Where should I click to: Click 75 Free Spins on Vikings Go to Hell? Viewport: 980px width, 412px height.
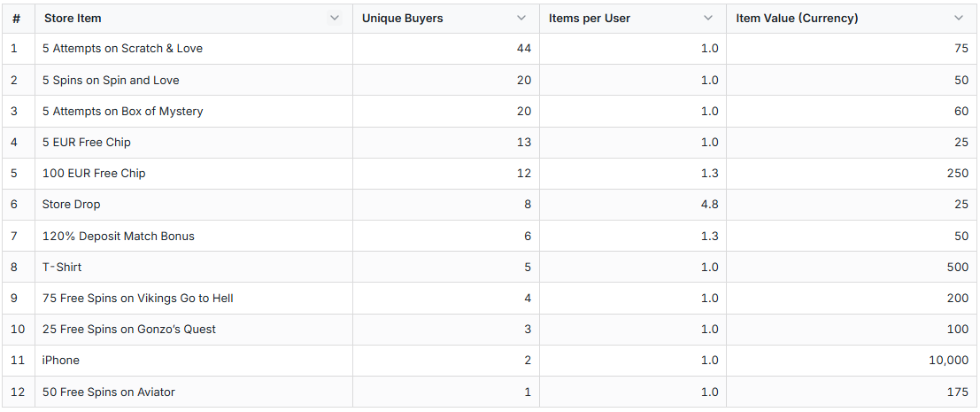pos(138,299)
